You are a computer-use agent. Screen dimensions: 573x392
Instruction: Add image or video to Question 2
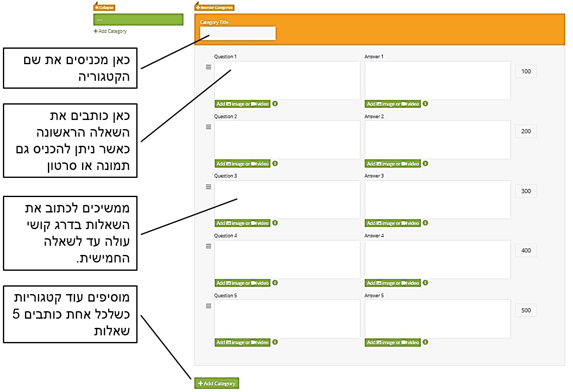243,164
